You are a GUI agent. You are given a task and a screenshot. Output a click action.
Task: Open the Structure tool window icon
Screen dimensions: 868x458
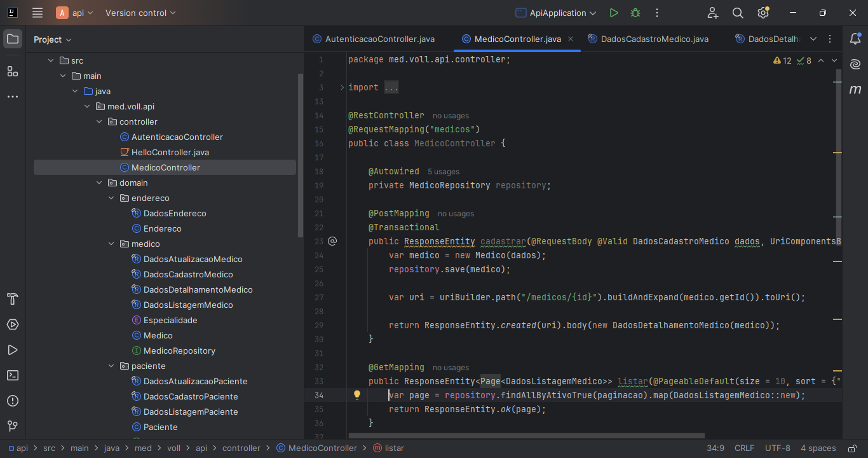point(13,71)
